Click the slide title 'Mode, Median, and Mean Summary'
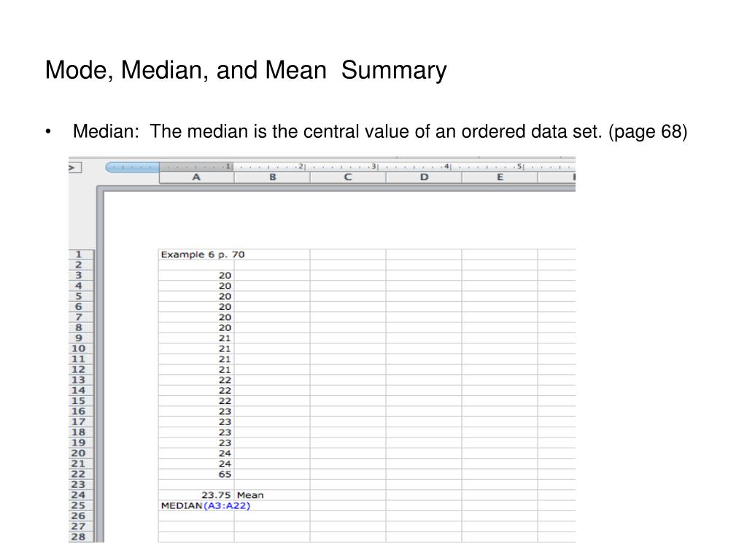This screenshot has width=747, height=560. point(246,71)
